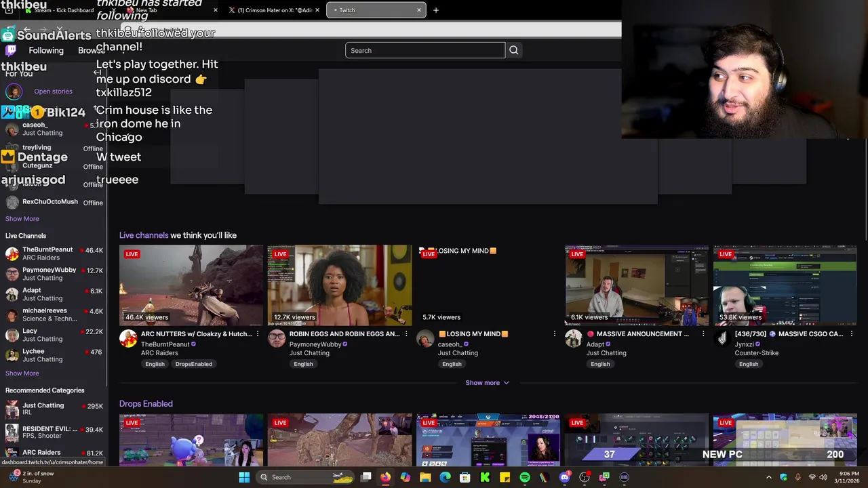The image size is (868, 488).
Task: Close the Twitch browser tab
Action: 419,10
